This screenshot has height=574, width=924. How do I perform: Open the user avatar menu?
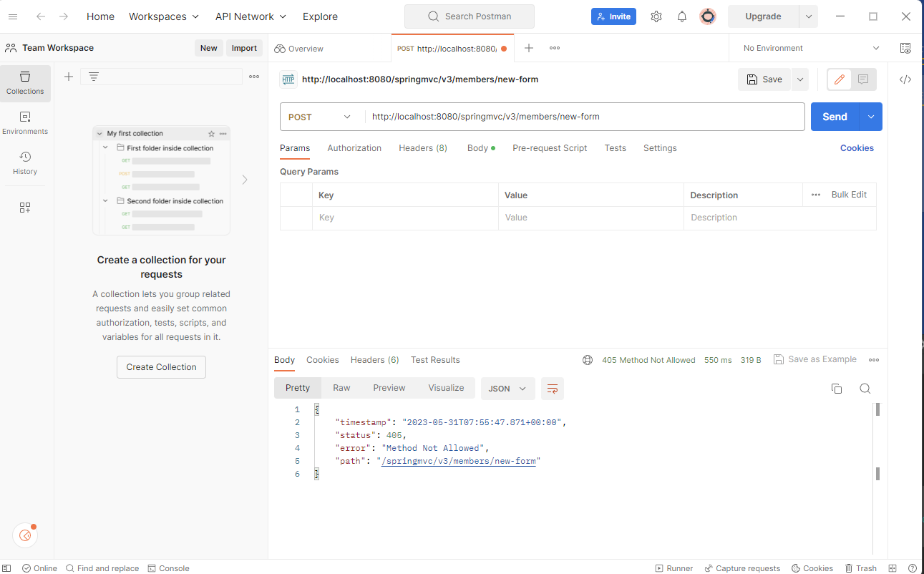pos(708,16)
